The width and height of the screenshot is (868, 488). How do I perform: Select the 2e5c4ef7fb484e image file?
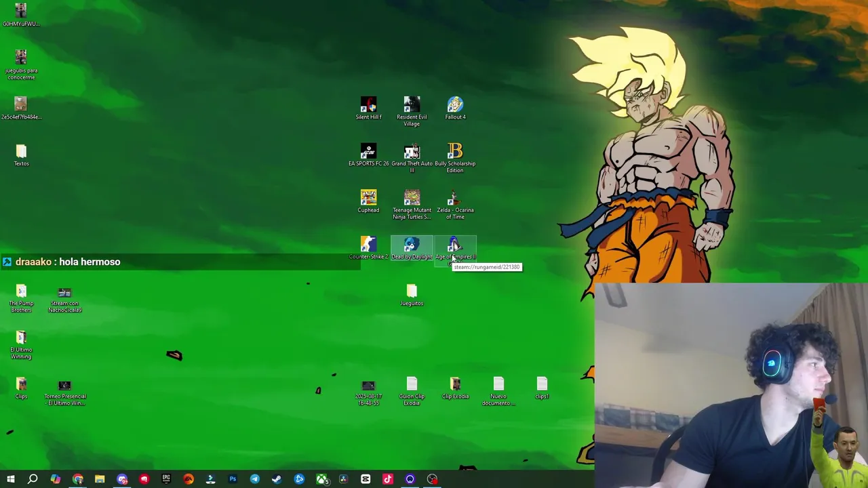(x=21, y=108)
